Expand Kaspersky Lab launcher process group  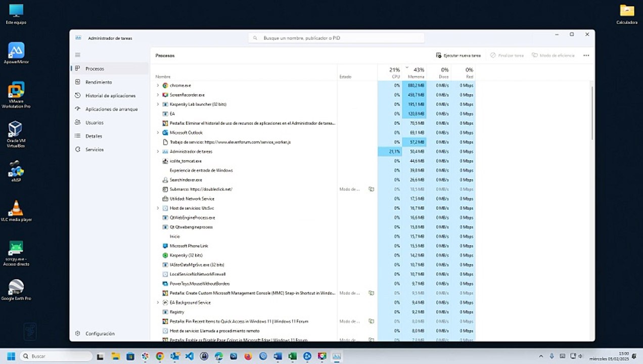click(158, 104)
